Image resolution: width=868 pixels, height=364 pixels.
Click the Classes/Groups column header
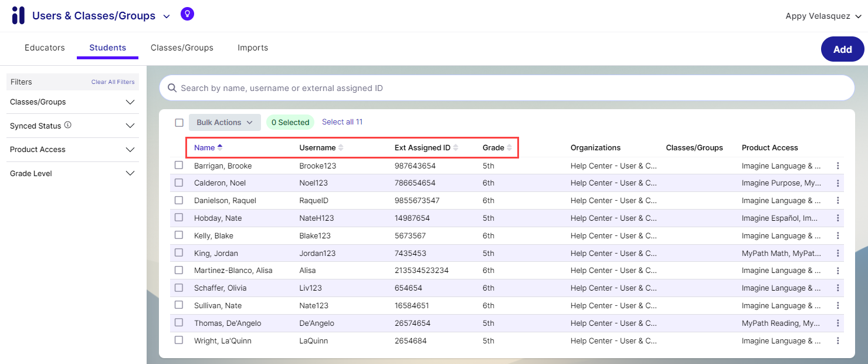click(694, 148)
